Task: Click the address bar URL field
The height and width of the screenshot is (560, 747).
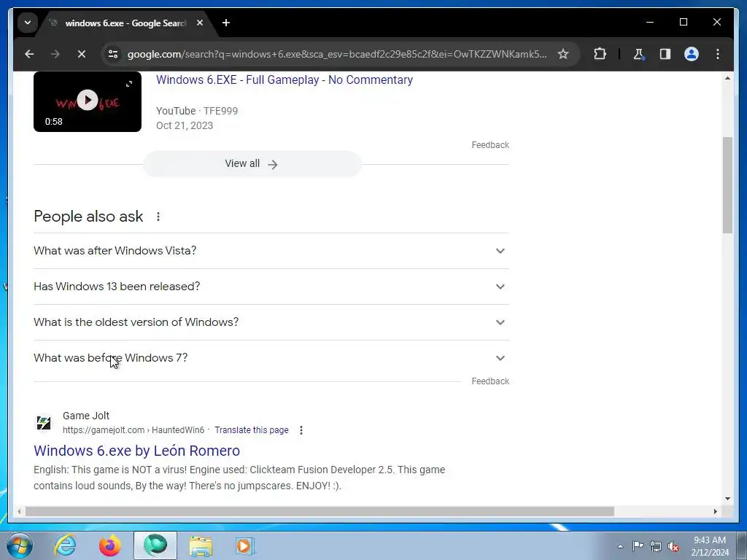Action: [x=337, y=54]
